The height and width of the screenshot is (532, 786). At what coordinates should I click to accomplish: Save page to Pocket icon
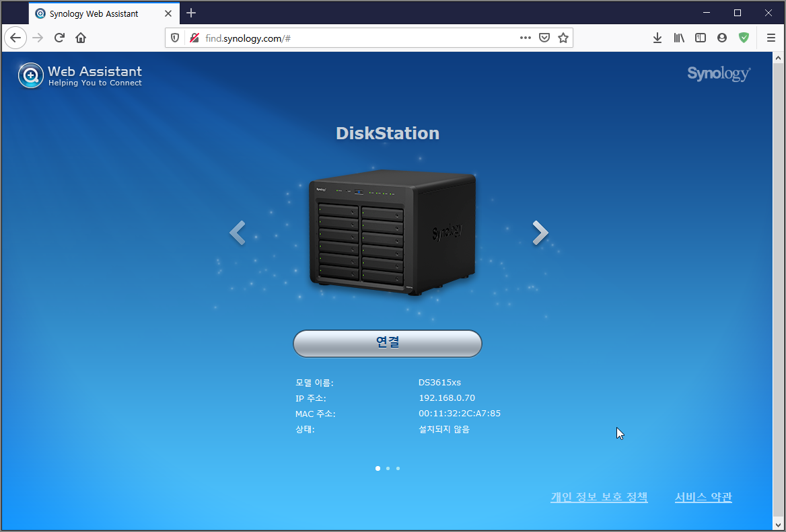point(544,38)
